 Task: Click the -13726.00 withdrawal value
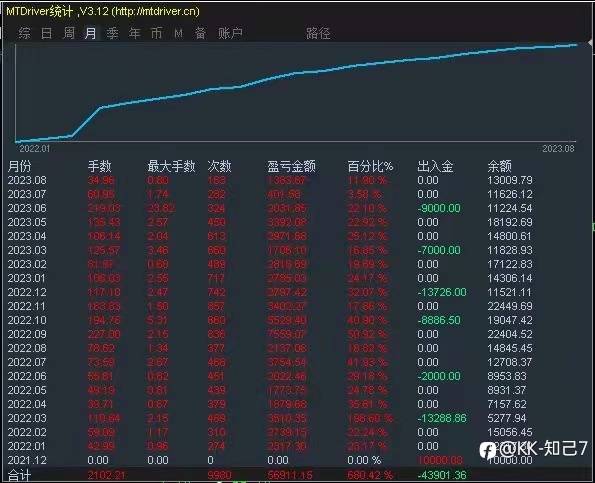pos(442,292)
